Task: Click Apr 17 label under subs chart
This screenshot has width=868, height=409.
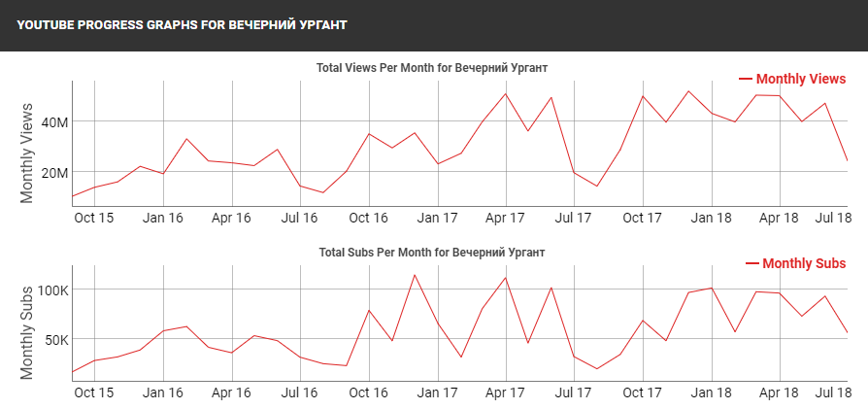Action: [506, 392]
